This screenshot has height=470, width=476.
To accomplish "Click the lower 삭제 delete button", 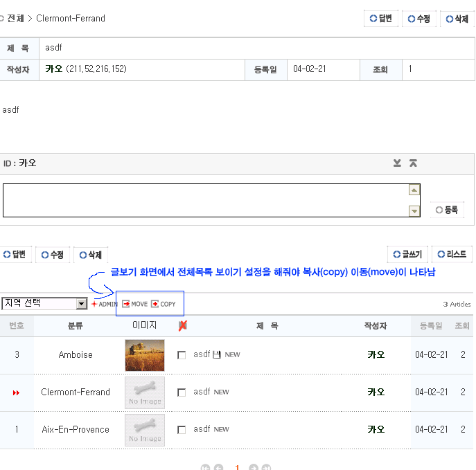I will (x=91, y=255).
